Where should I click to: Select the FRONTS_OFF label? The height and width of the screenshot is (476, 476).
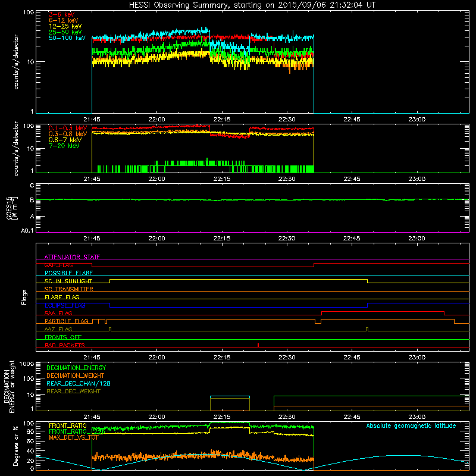[63, 337]
